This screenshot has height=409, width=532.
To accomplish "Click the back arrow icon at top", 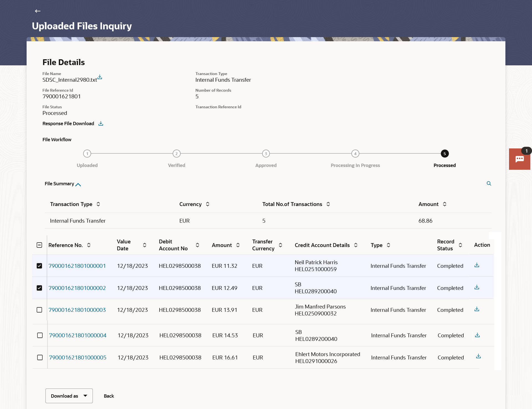I will click(x=38, y=11).
